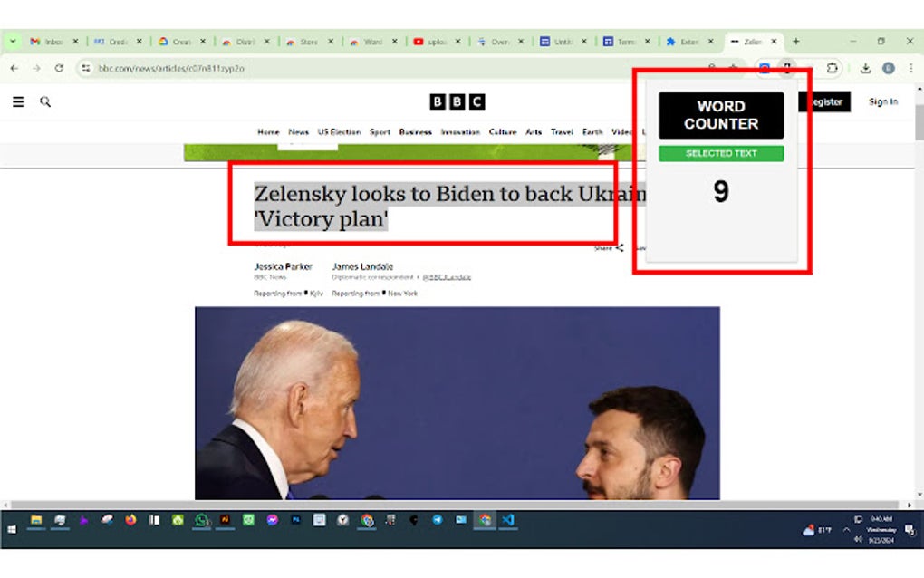The height and width of the screenshot is (578, 924).
Task: Open Photoshop from the taskbar
Action: pos(294,521)
